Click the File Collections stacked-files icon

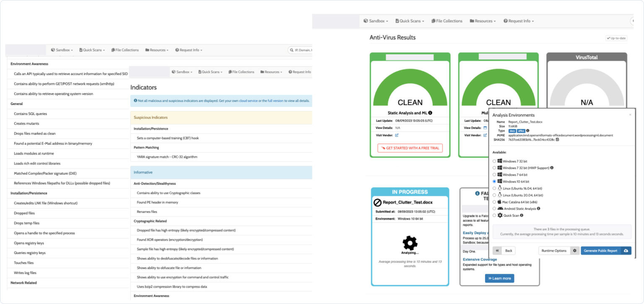tap(434, 21)
